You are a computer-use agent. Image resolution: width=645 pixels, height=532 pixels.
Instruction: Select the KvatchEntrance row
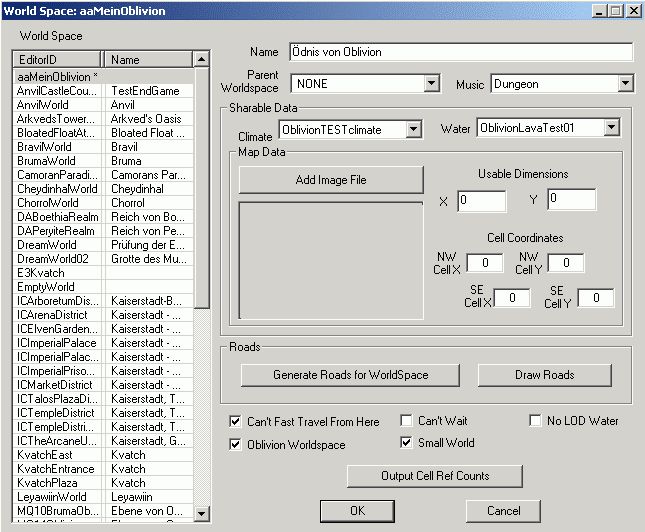[x=104, y=469]
